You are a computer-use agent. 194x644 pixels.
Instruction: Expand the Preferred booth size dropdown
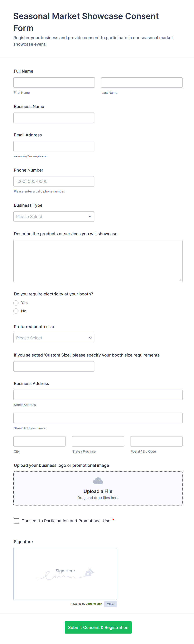click(x=54, y=338)
